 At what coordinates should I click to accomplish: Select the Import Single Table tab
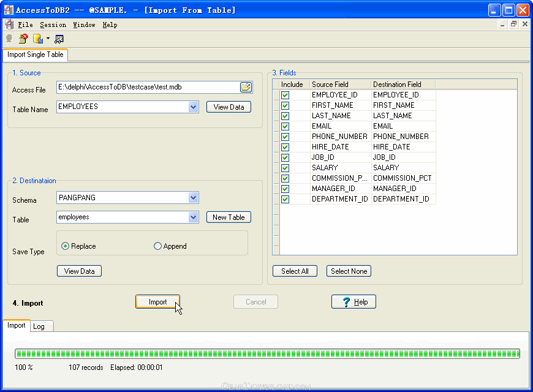pyautogui.click(x=36, y=55)
